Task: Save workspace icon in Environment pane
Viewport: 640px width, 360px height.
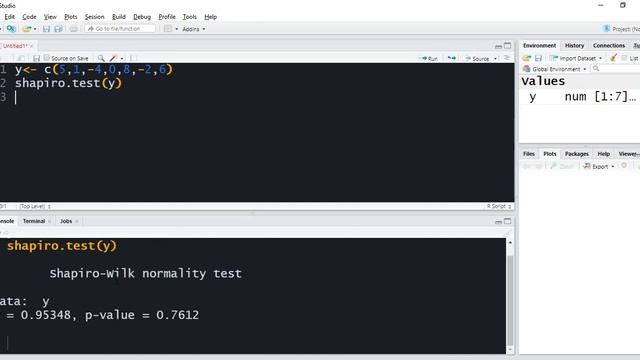Action: pyautogui.click(x=538, y=58)
